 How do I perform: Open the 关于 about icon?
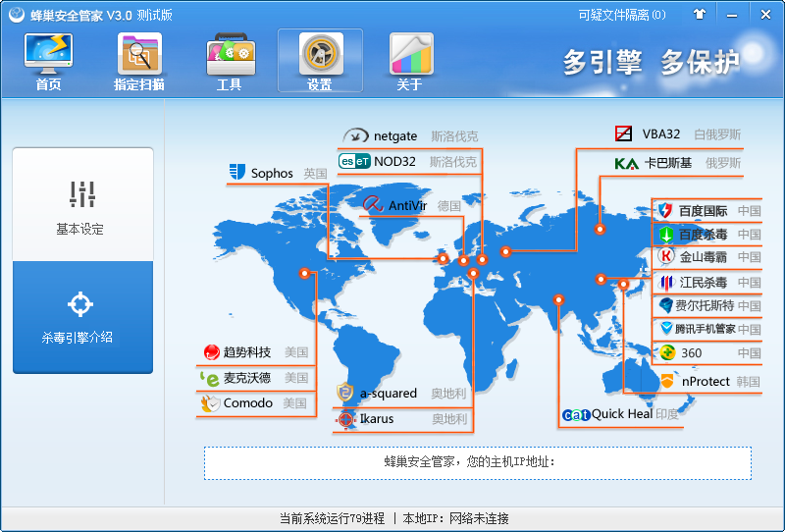[x=411, y=54]
